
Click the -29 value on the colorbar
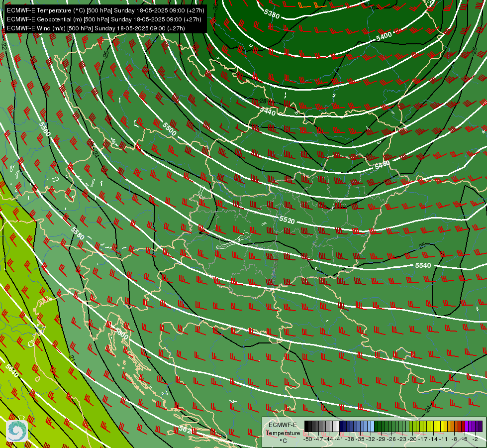(x=381, y=440)
